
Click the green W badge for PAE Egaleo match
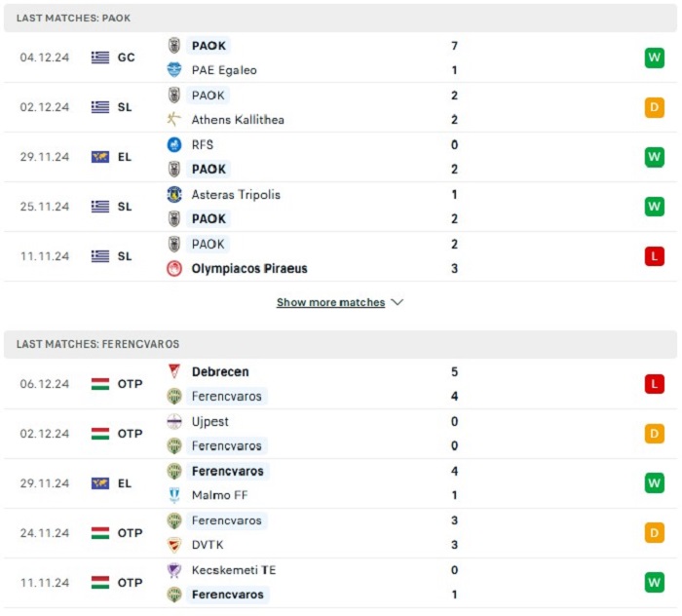pyautogui.click(x=654, y=58)
